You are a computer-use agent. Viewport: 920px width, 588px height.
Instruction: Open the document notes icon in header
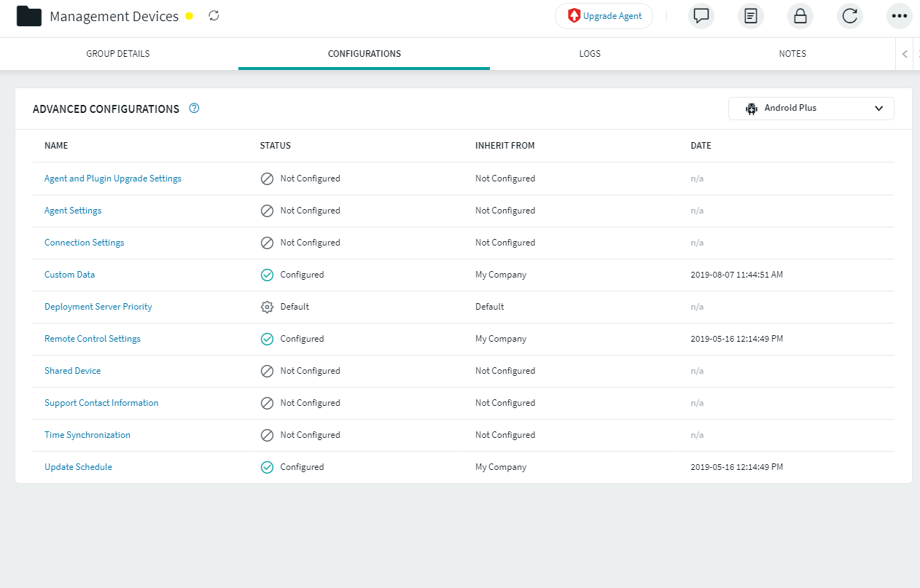pyautogui.click(x=750, y=16)
